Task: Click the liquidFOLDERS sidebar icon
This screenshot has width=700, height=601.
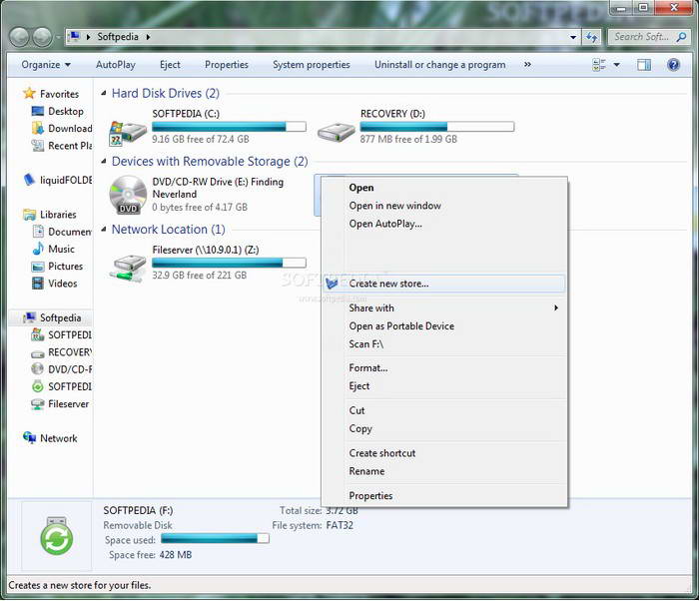Action: tap(29, 180)
